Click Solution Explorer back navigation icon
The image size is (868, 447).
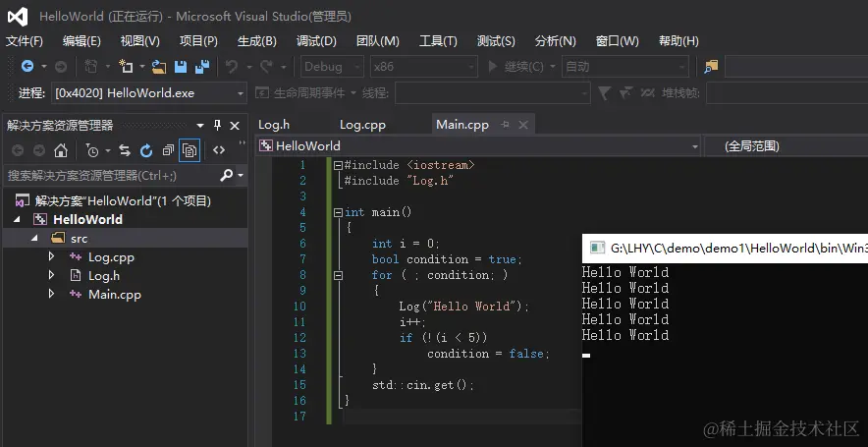pyautogui.click(x=18, y=150)
